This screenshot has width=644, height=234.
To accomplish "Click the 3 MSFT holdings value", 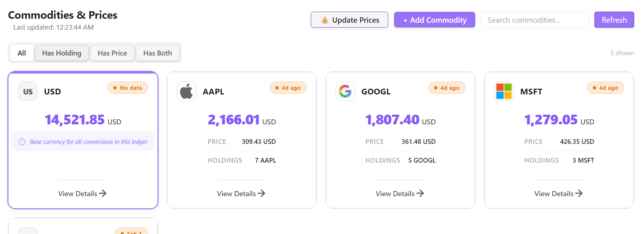I will pos(584,160).
